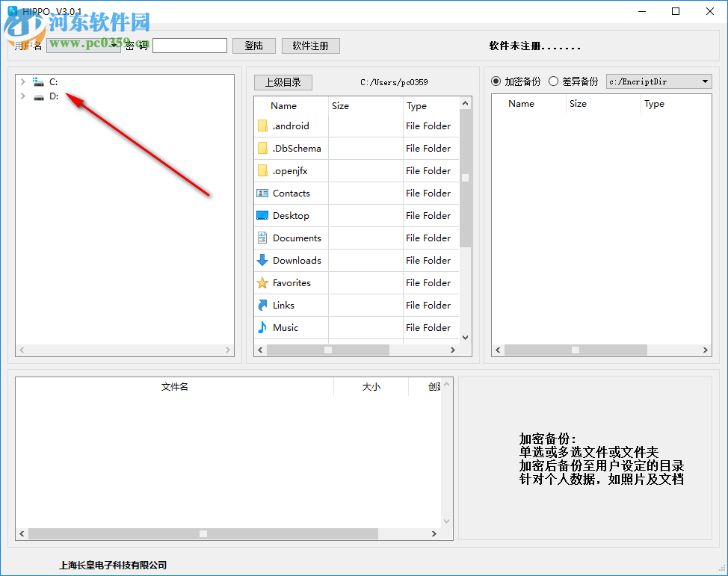Image resolution: width=728 pixels, height=576 pixels.
Task: Open the Desktop folder icon
Action: [x=264, y=215]
